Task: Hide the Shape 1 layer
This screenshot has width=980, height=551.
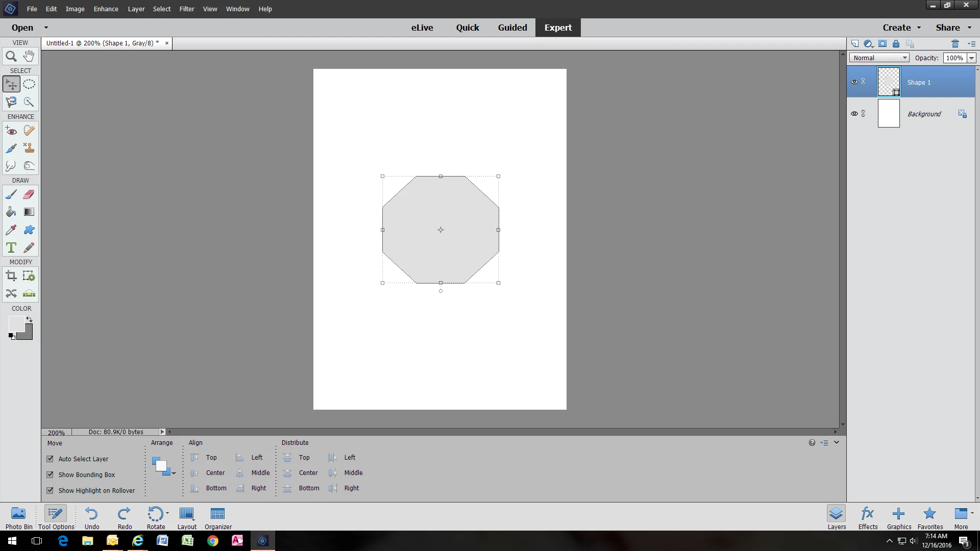Action: (854, 82)
